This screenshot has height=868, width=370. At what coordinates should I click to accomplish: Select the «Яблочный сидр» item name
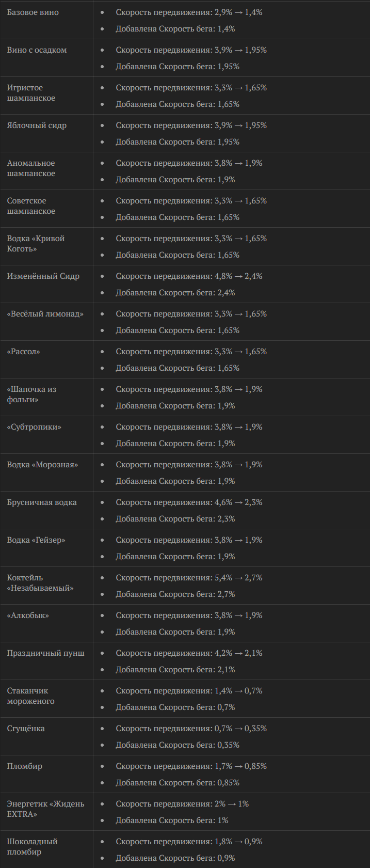pyautogui.click(x=37, y=125)
